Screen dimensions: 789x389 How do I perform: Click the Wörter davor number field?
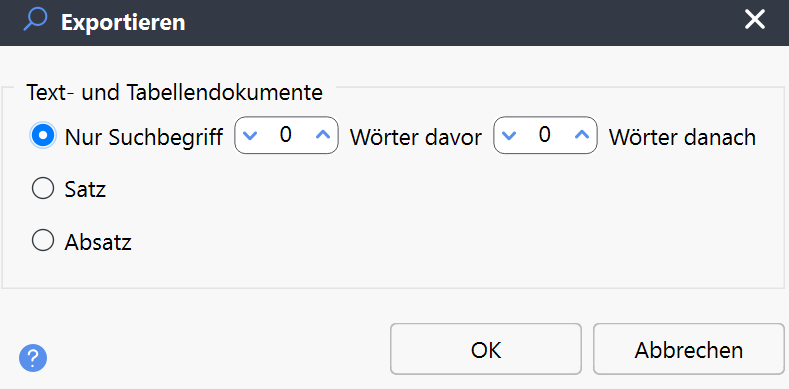286,135
